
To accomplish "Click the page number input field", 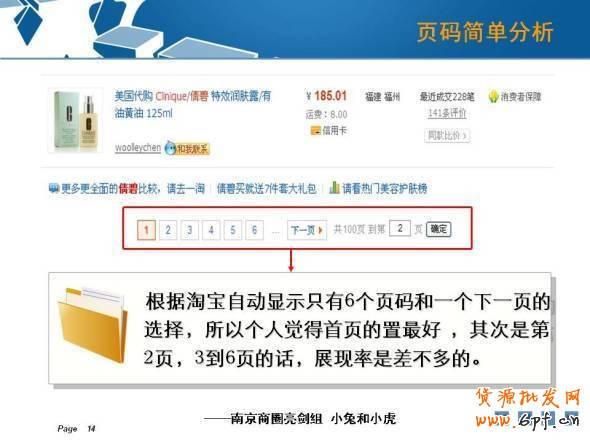I will click(x=400, y=228).
